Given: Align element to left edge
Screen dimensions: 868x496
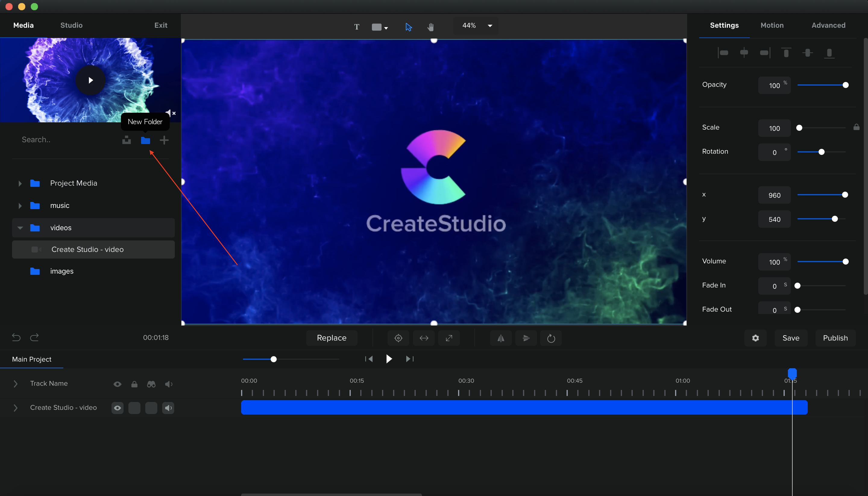Looking at the screenshot, I should click(723, 53).
